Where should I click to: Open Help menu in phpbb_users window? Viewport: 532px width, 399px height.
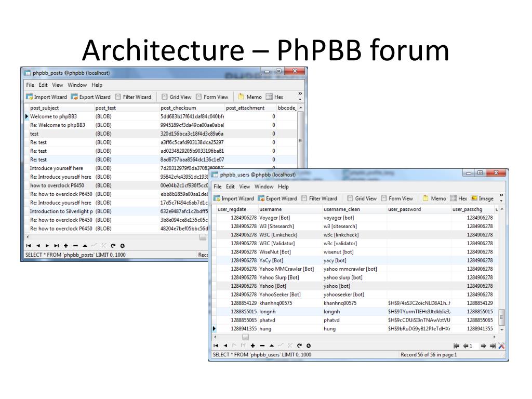click(x=283, y=187)
